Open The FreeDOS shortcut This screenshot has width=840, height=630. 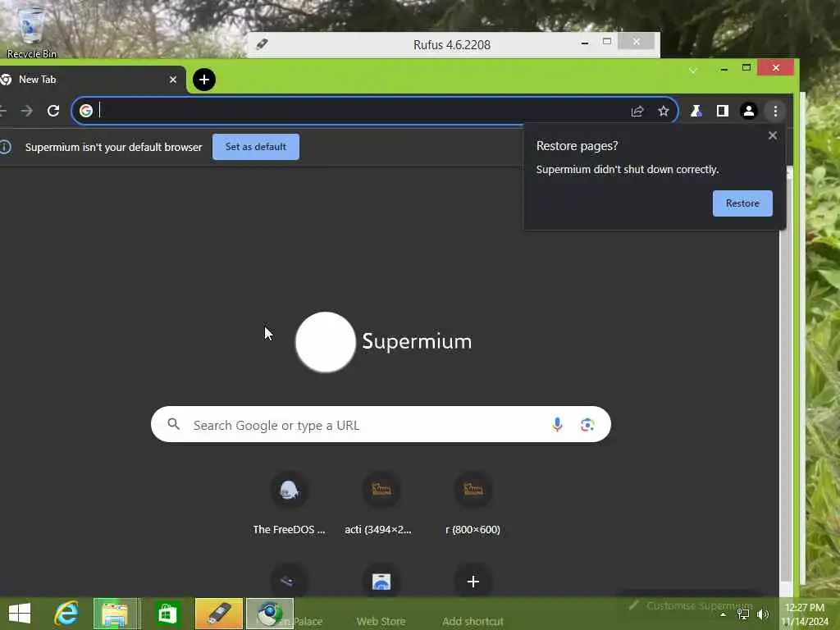click(x=289, y=504)
